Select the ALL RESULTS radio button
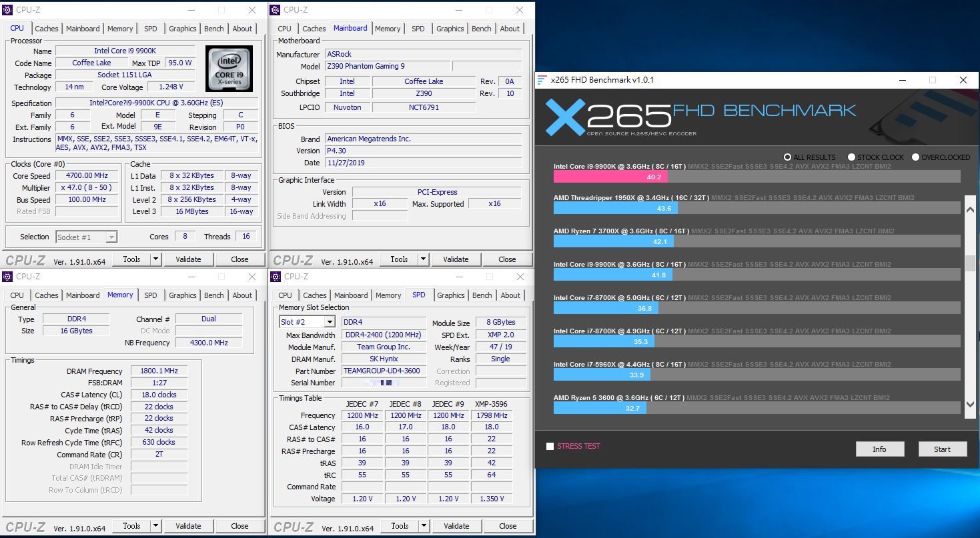Screen dimensions: 980x538 tap(787, 157)
